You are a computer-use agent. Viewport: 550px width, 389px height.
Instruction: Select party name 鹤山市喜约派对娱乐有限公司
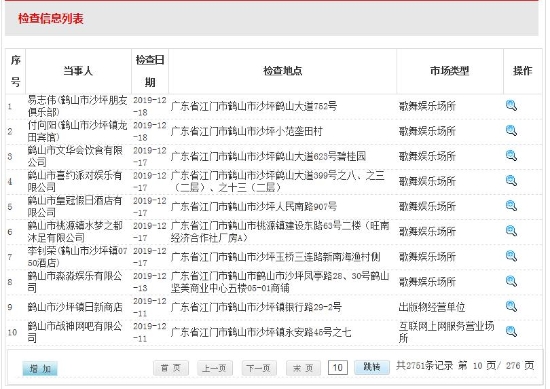coord(75,181)
